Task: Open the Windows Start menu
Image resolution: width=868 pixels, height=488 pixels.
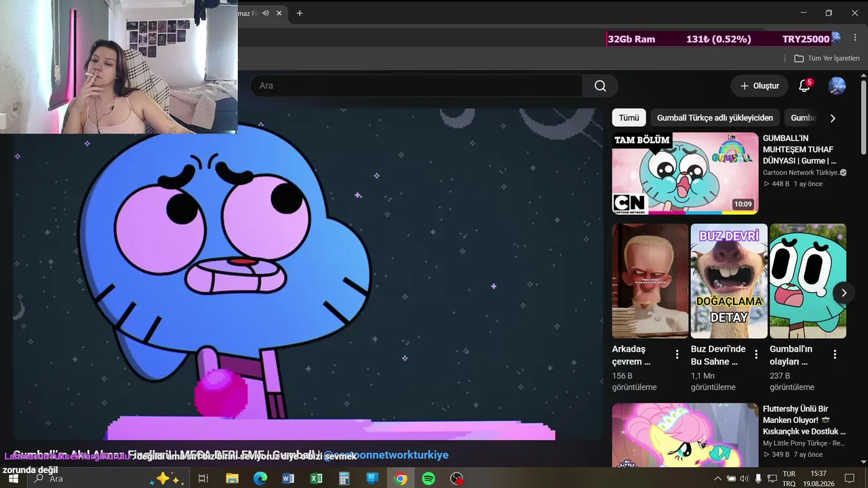Action: coord(14,479)
